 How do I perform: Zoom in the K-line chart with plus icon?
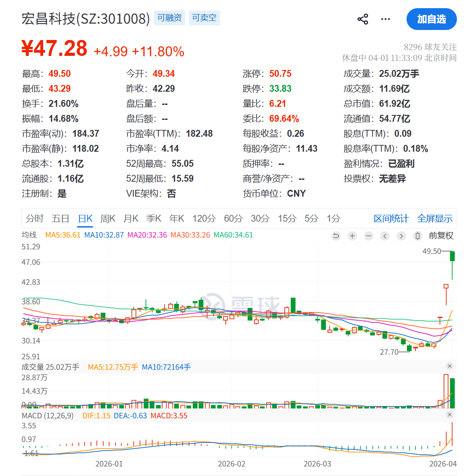(x=352, y=236)
